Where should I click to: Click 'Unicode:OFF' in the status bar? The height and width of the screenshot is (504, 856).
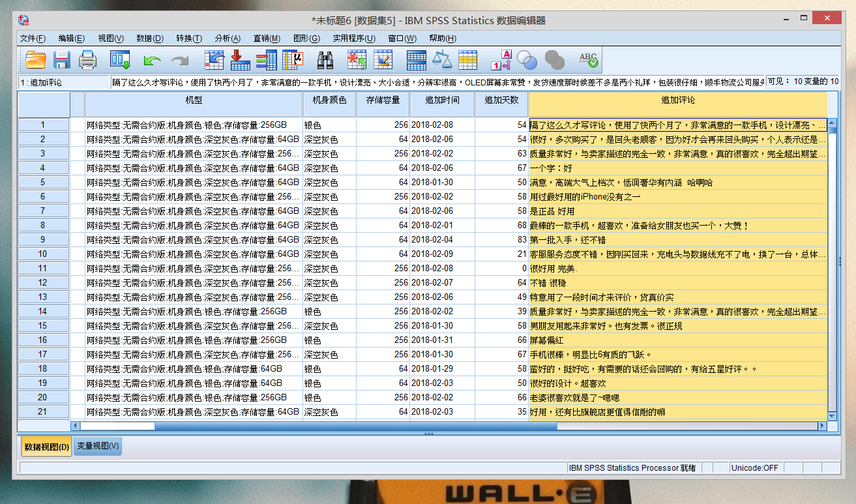[x=755, y=467]
